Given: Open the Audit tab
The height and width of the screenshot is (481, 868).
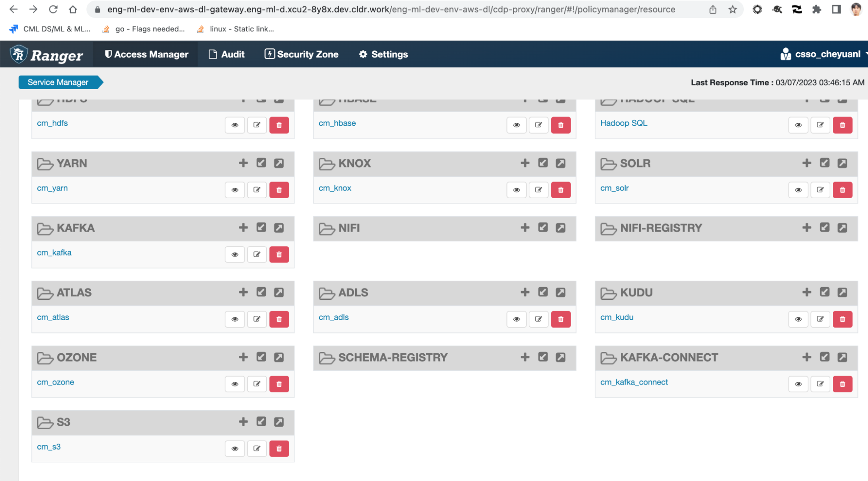Looking at the screenshot, I should [227, 54].
